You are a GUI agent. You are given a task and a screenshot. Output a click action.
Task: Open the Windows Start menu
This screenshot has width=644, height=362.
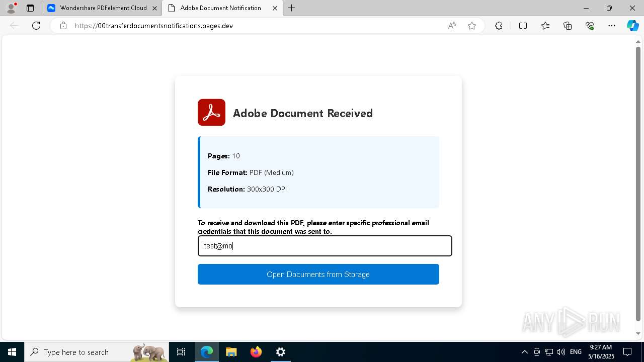point(12,352)
